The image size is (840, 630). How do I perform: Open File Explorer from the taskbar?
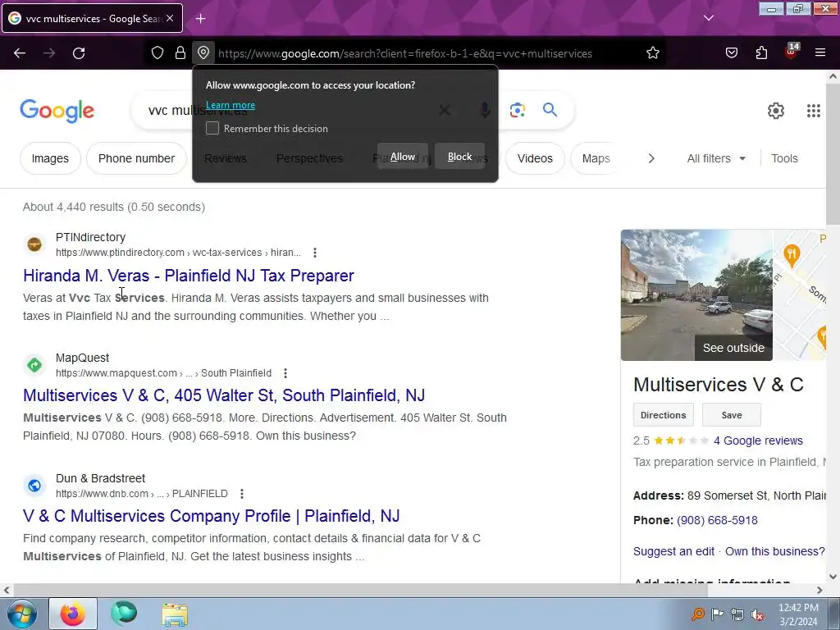(x=175, y=614)
